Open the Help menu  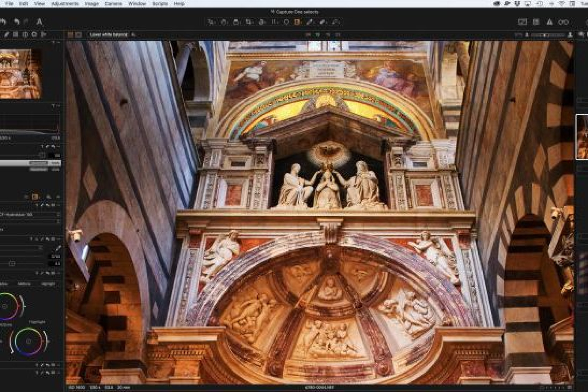click(x=179, y=4)
